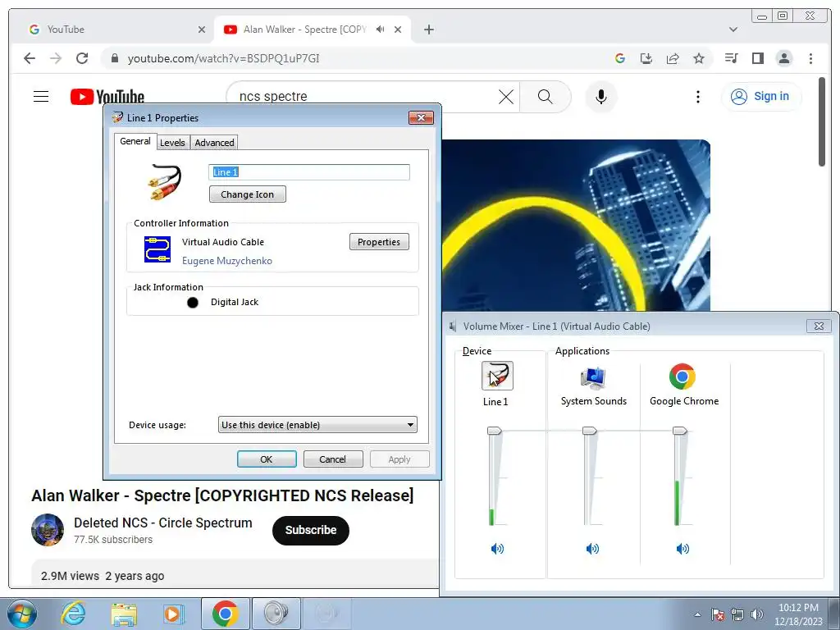Click the Chrome address bar URL
This screenshot has width=840, height=630.
point(223,58)
